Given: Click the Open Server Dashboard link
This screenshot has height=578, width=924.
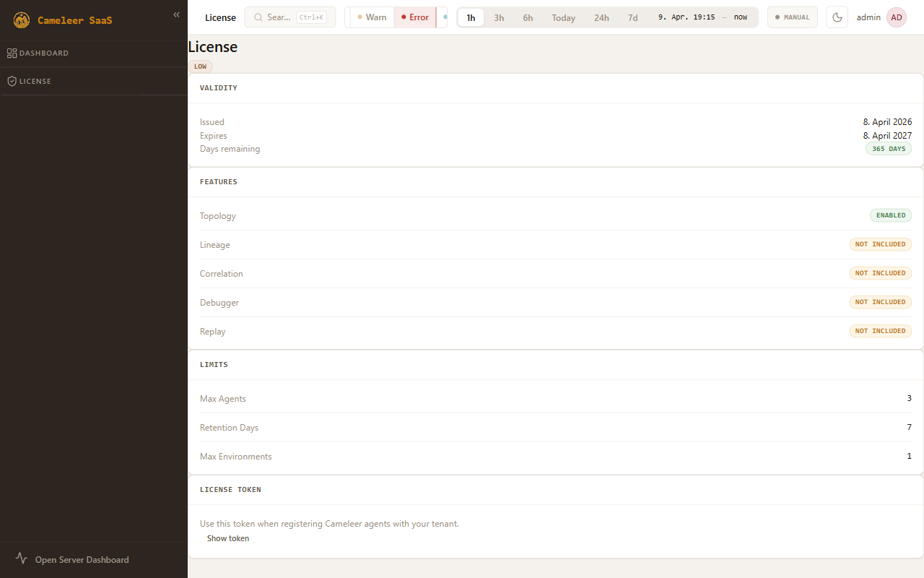Looking at the screenshot, I should coord(82,559).
